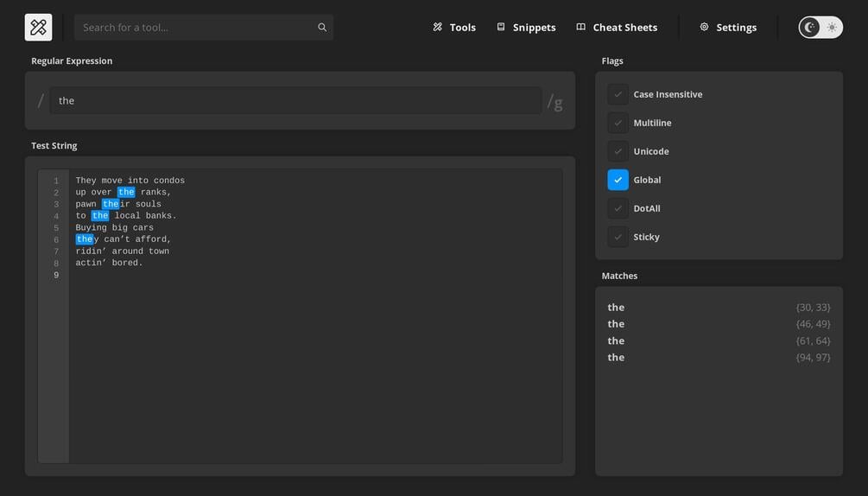Image resolution: width=868 pixels, height=496 pixels.
Task: Click line 'actin' bored.'
Action: [x=109, y=263]
